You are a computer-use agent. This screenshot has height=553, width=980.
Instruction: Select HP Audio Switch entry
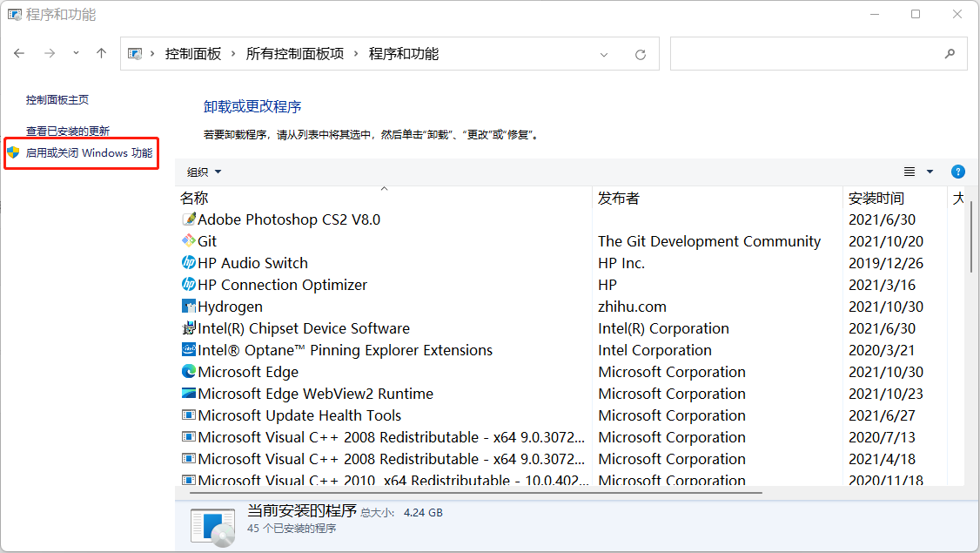point(252,263)
